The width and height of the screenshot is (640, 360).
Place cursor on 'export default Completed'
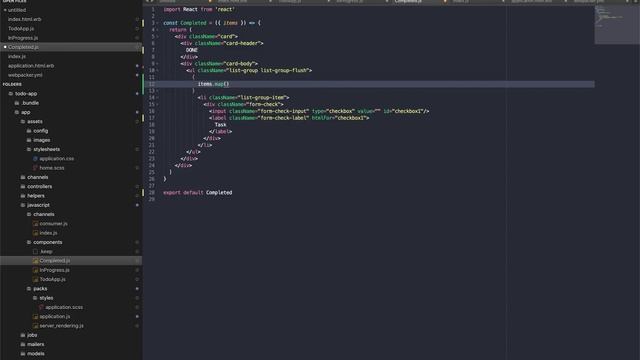198,193
